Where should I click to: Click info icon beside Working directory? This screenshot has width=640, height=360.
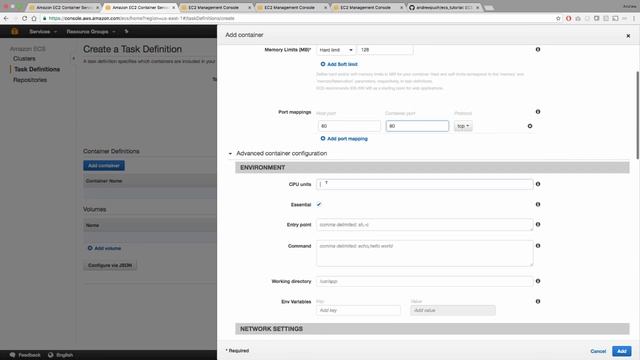pyautogui.click(x=538, y=281)
